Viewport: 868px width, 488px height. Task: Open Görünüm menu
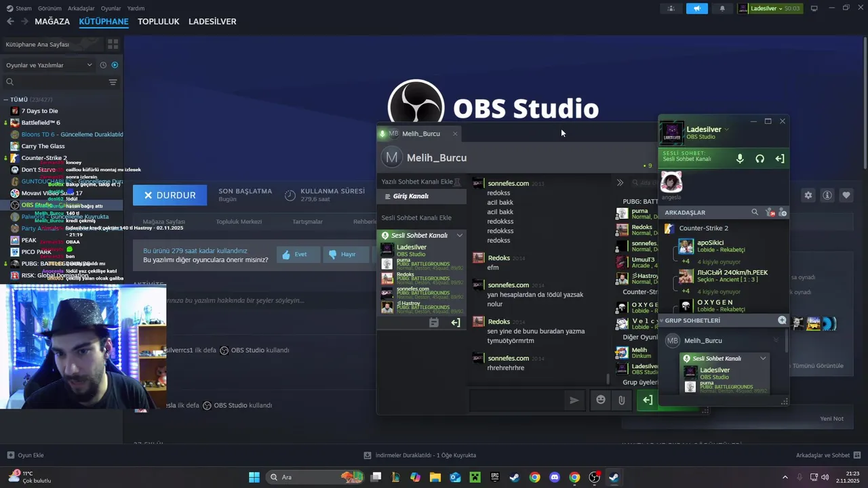coord(50,8)
